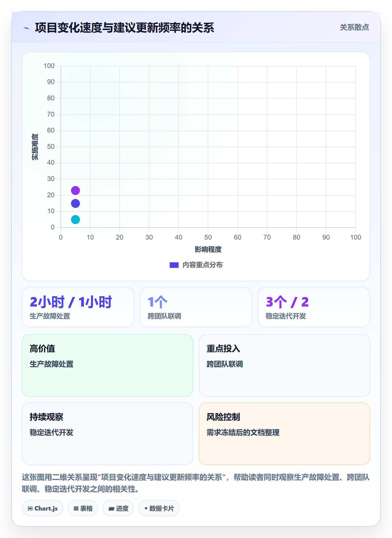The height and width of the screenshot is (538, 392).
Task: Select the 重点投入 quadrant card
Action: pos(284,365)
